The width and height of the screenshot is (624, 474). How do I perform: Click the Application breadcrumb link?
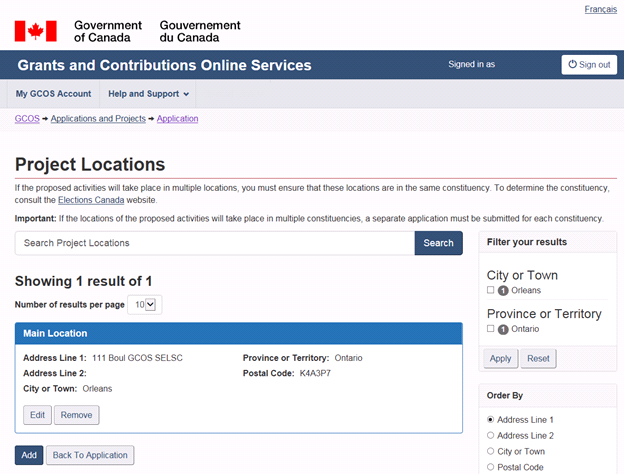pos(177,119)
